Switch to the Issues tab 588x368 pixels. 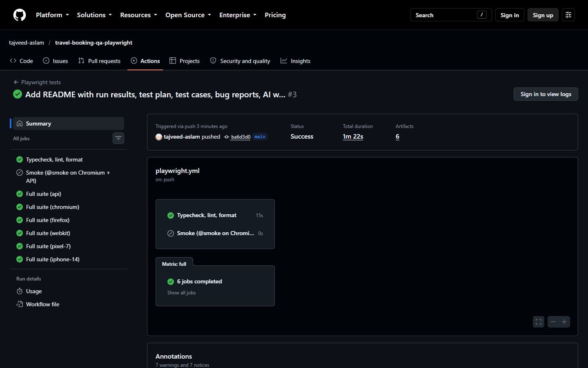pyautogui.click(x=56, y=61)
